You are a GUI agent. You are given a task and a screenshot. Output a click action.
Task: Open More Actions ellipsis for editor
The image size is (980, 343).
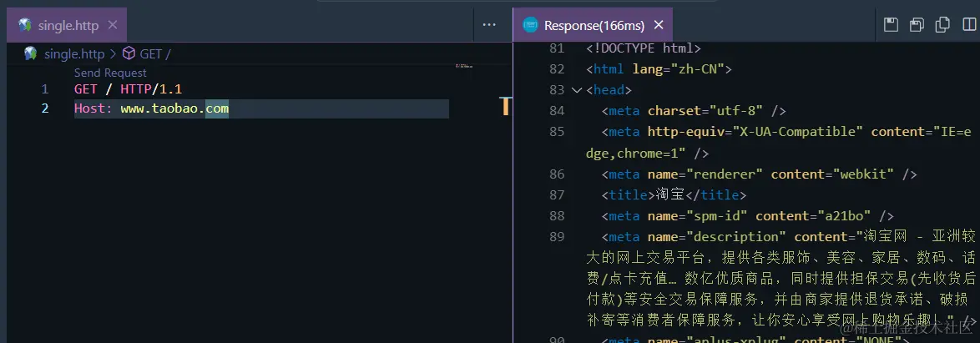(x=489, y=25)
